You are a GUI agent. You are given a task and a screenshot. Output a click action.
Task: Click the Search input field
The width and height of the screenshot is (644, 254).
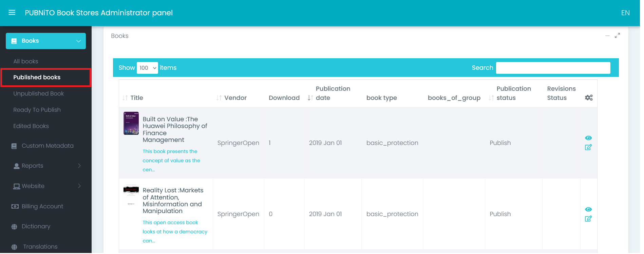[553, 68]
